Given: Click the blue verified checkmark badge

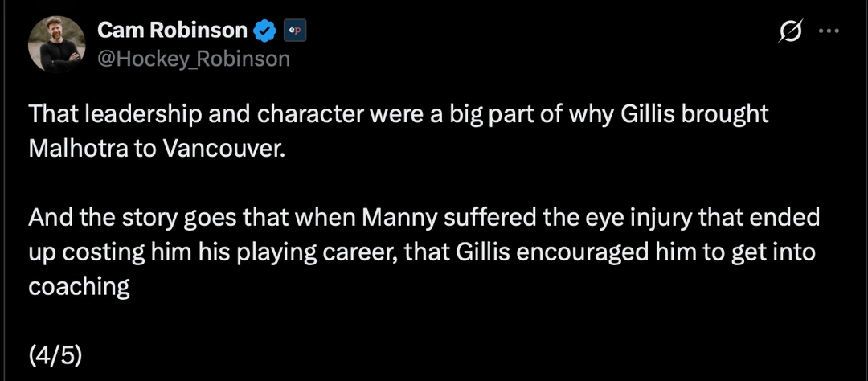Looking at the screenshot, I should pos(265,31).
